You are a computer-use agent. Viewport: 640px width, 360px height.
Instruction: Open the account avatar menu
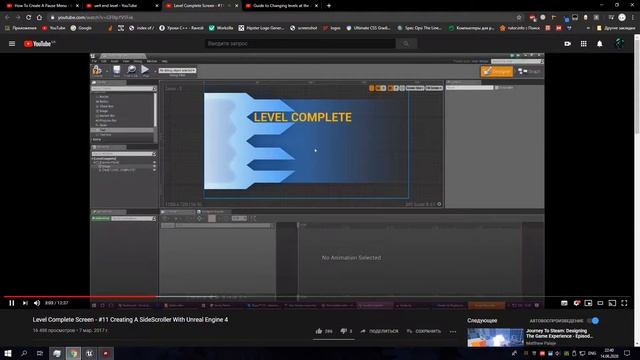point(620,44)
